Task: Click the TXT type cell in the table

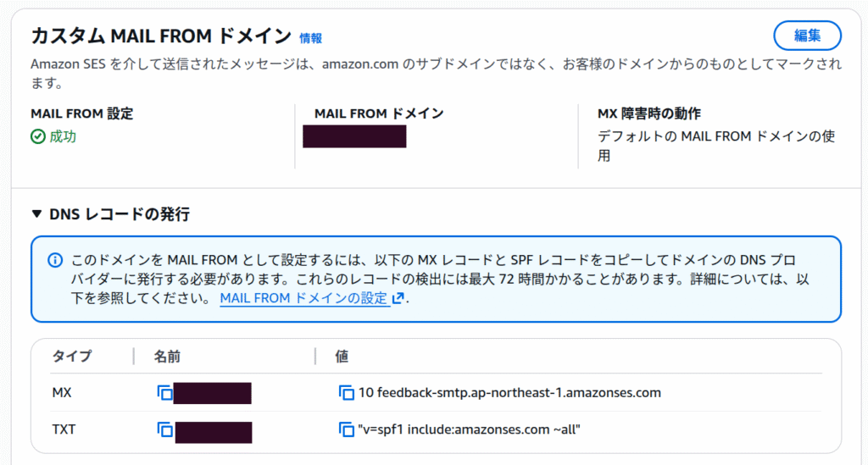Action: click(x=64, y=429)
